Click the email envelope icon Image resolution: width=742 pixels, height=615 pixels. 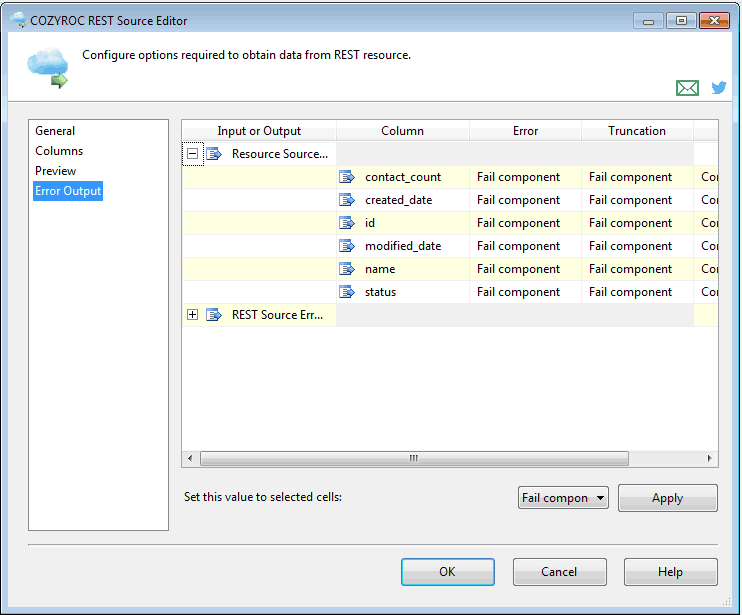[687, 88]
